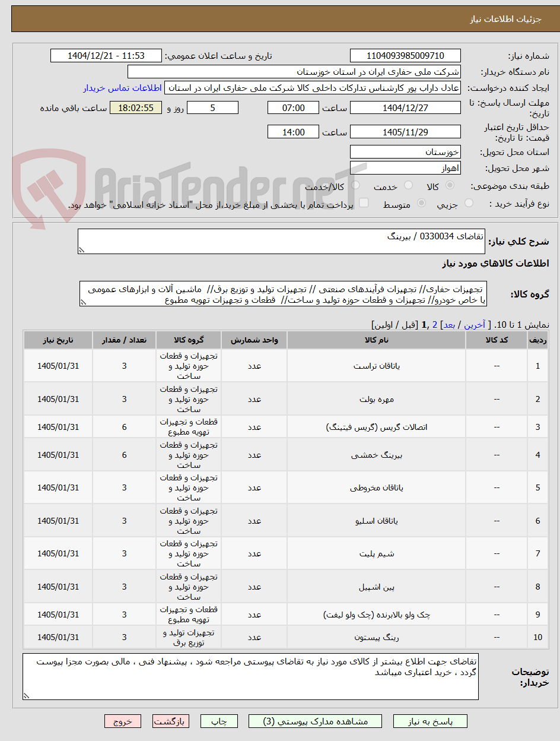Select the خدمت radio button

[408, 186]
